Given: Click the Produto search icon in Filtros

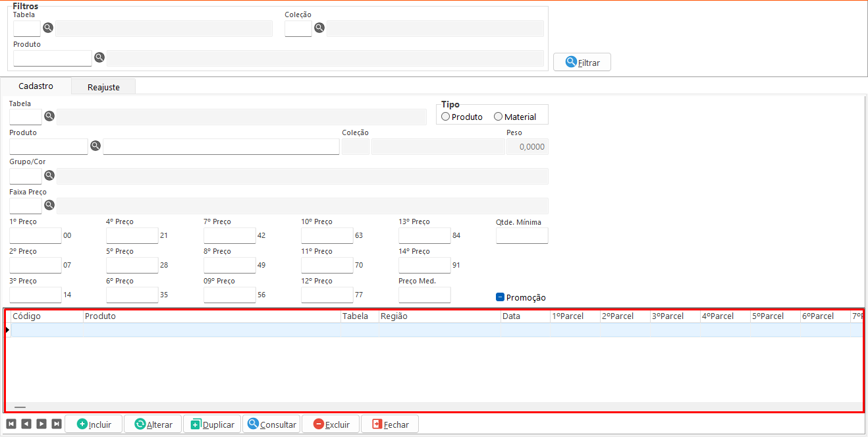Looking at the screenshot, I should tap(99, 57).
